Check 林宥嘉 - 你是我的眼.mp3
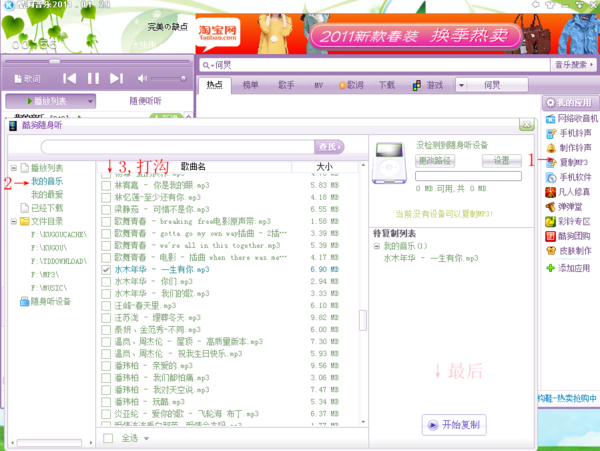Screen dimensions: 600x451 click(106, 186)
